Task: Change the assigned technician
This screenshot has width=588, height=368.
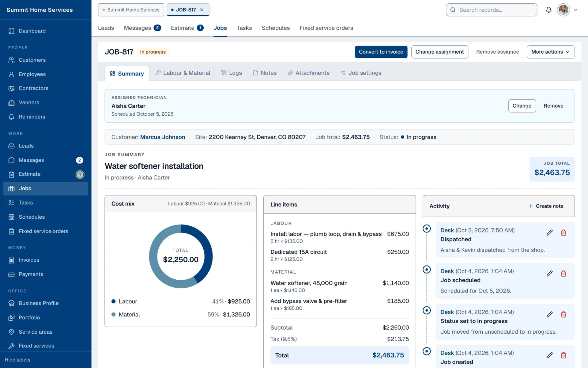Action: [x=522, y=106]
